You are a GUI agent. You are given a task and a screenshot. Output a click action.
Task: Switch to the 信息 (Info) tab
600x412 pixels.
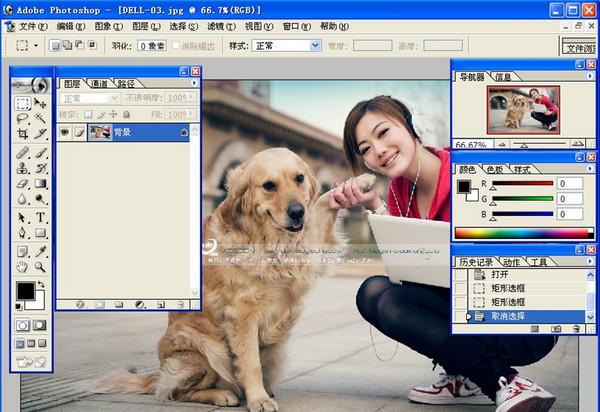pyautogui.click(x=503, y=77)
